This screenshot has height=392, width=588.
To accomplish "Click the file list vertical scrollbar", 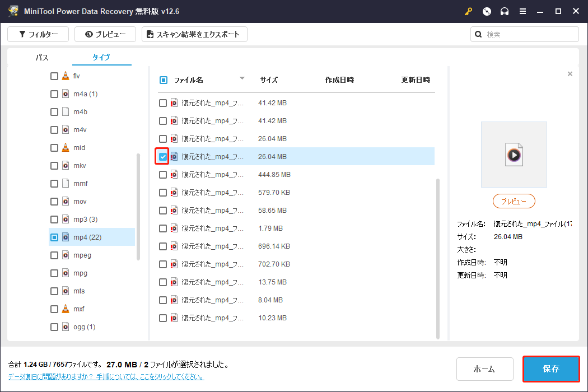I will [437, 259].
